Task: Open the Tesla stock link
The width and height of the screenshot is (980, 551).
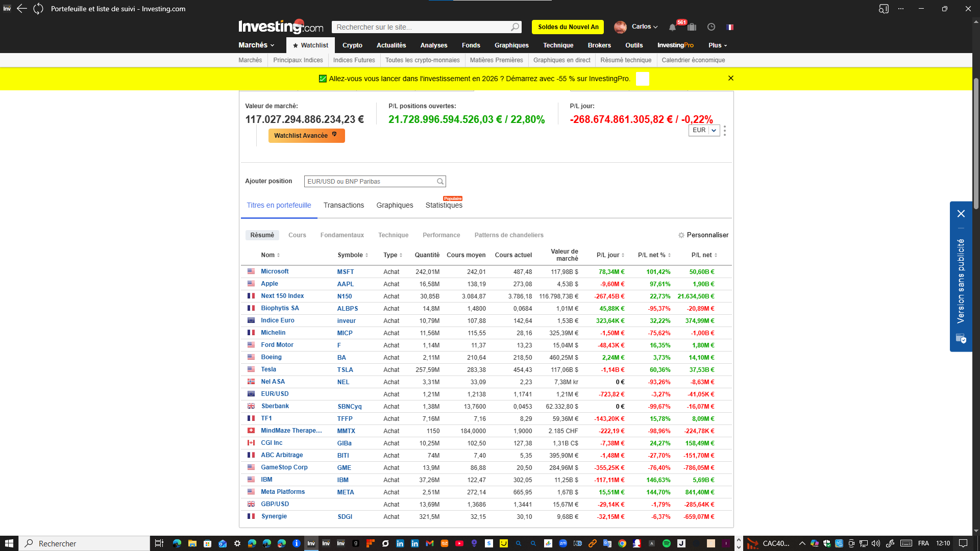Action: (268, 369)
